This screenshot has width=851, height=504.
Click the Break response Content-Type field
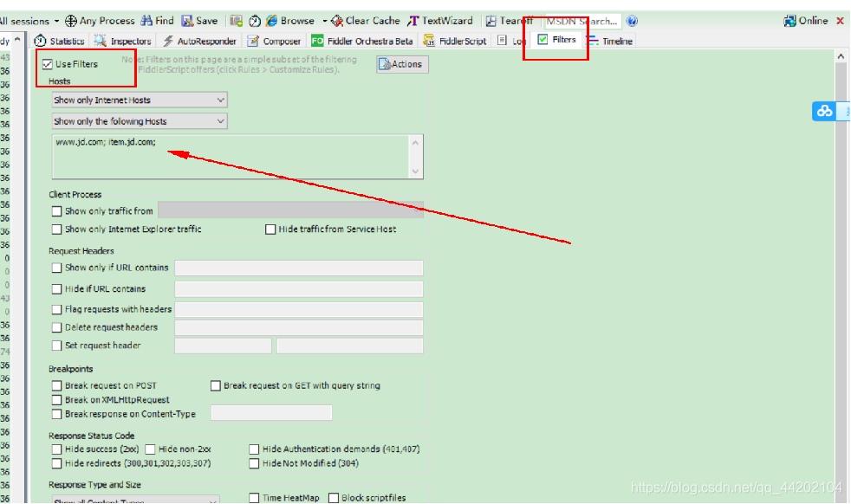(271, 413)
